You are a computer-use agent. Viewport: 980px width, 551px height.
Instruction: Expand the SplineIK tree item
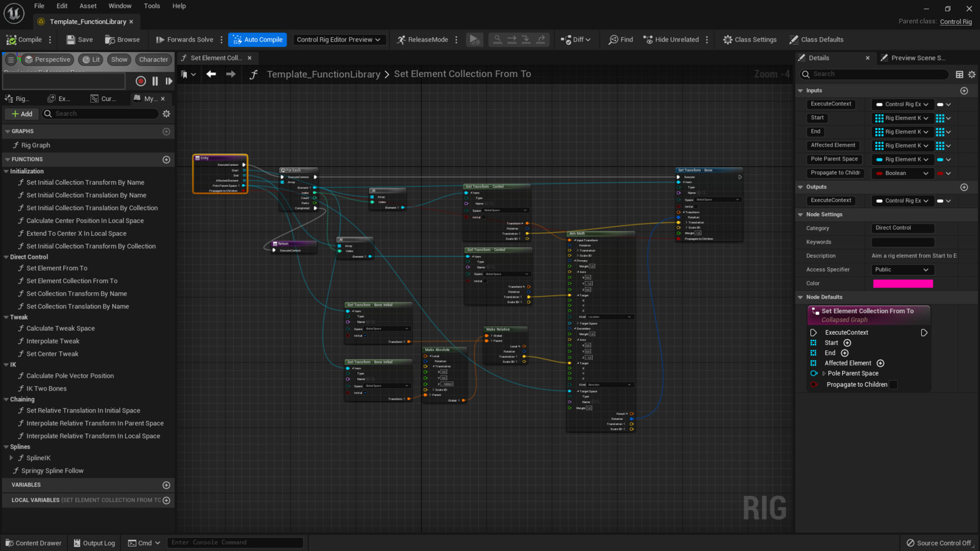coord(11,458)
